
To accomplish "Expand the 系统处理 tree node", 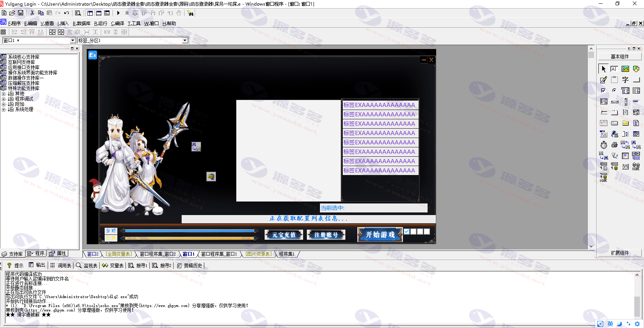I will point(3,110).
